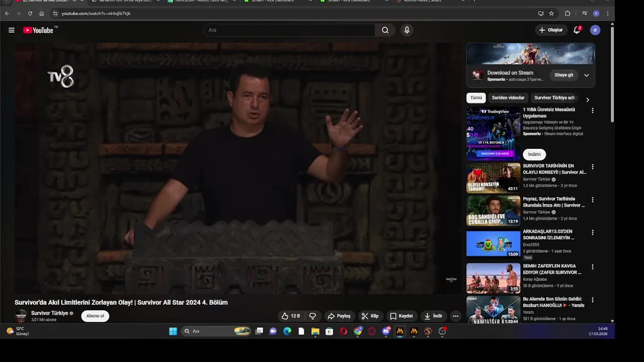Click İndirin on the TradingView ad
The image size is (644, 362).
click(x=534, y=154)
